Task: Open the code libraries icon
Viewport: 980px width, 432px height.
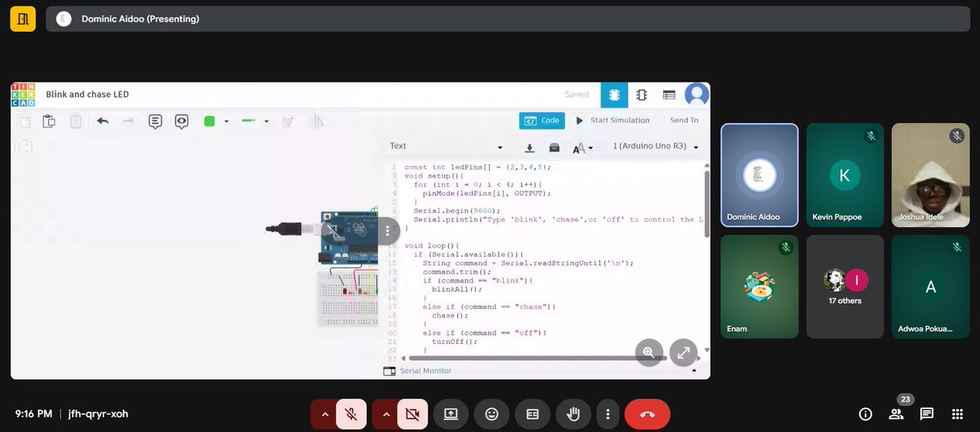Action: point(555,148)
